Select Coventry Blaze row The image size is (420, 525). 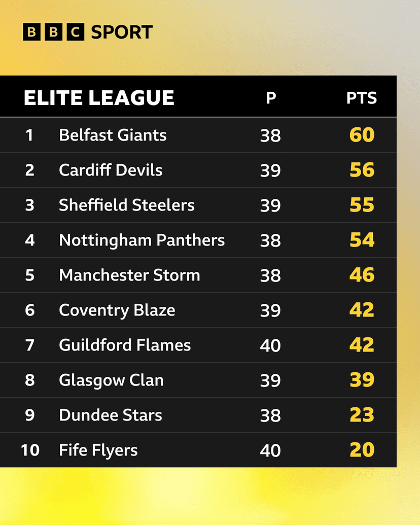point(117,310)
